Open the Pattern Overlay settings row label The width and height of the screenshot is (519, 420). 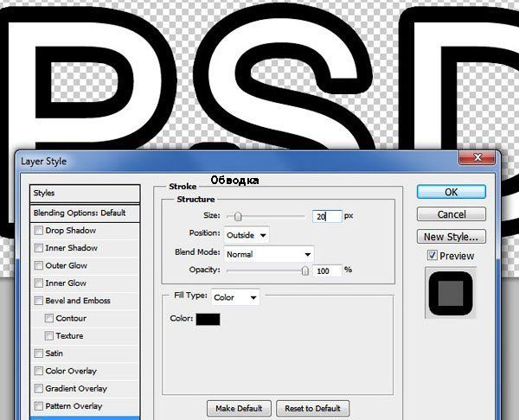tap(74, 406)
